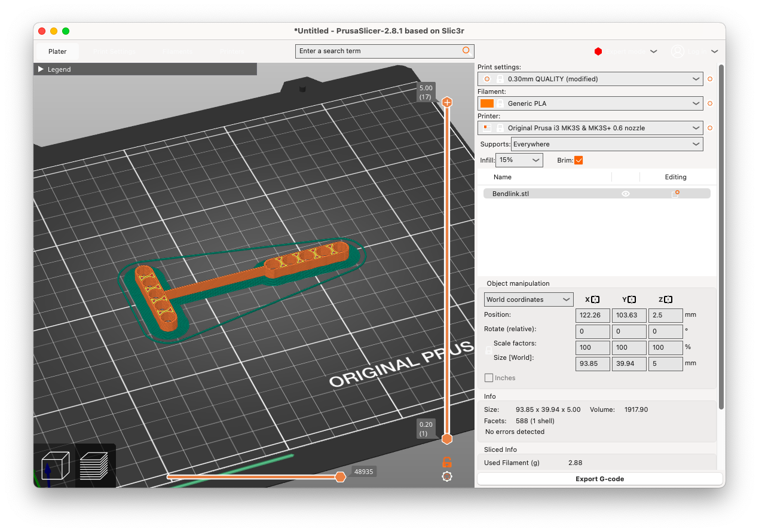Screen dimensions: 759x532
Task: Uncheck the Brim checkbox
Action: (x=578, y=160)
